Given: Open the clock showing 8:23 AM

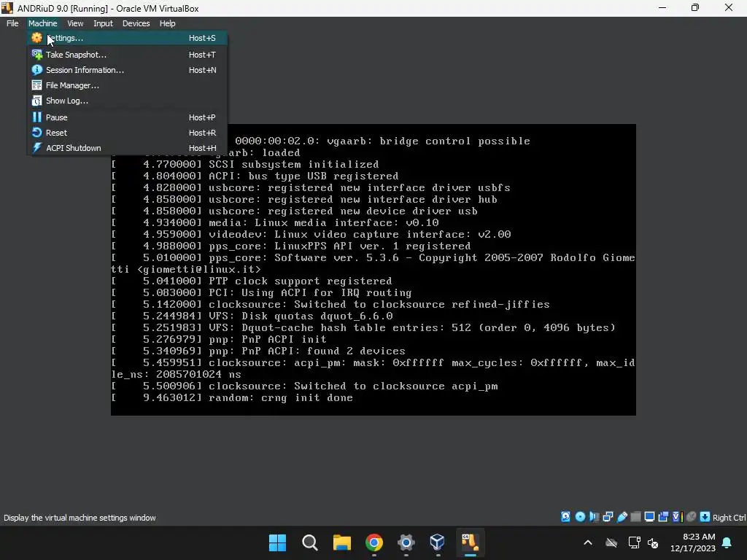Looking at the screenshot, I should [x=693, y=542].
